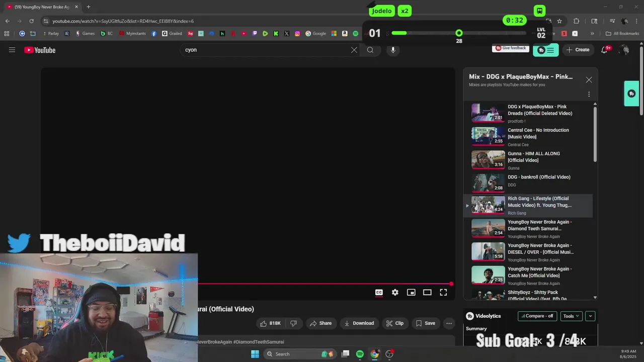Seek the video progress bar
Viewport: 644px width, 362px height.
tap(325, 284)
